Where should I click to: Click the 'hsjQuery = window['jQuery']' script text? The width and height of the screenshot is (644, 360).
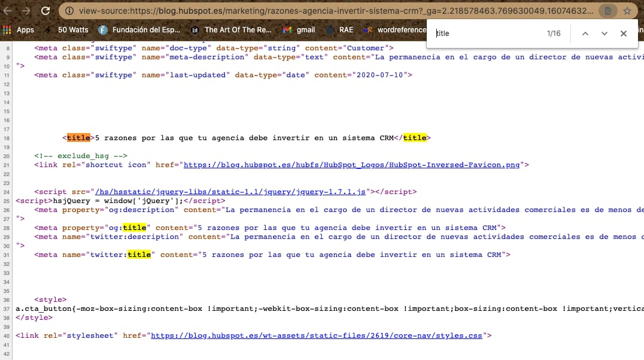coord(117,201)
